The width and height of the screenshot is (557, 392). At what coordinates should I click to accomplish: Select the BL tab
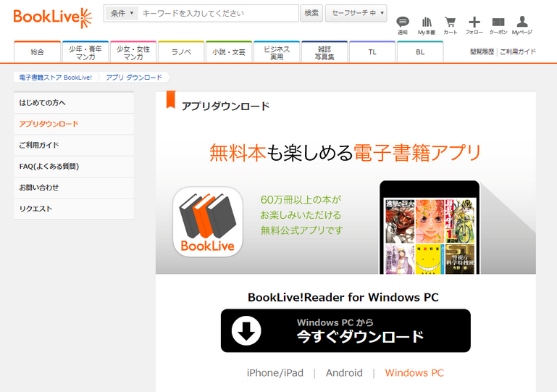coord(420,52)
